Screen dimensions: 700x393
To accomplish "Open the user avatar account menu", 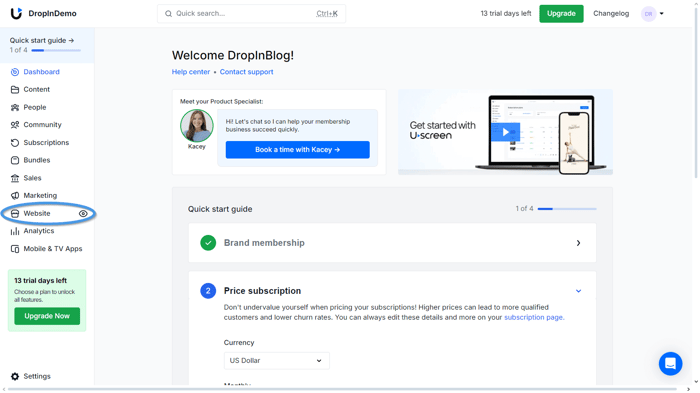I will tap(652, 14).
